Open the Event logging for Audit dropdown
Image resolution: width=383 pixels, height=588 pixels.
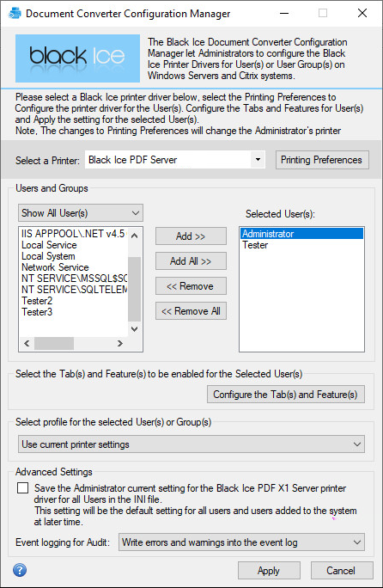click(241, 542)
